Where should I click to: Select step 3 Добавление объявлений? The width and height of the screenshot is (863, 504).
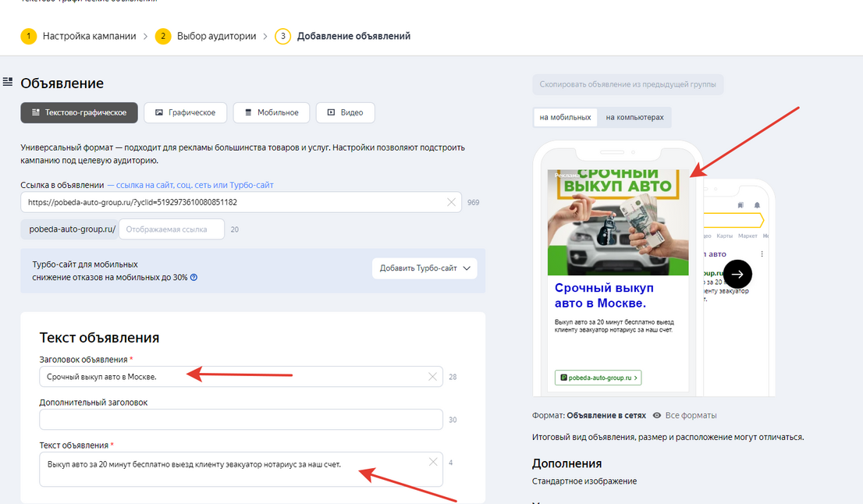point(343,37)
